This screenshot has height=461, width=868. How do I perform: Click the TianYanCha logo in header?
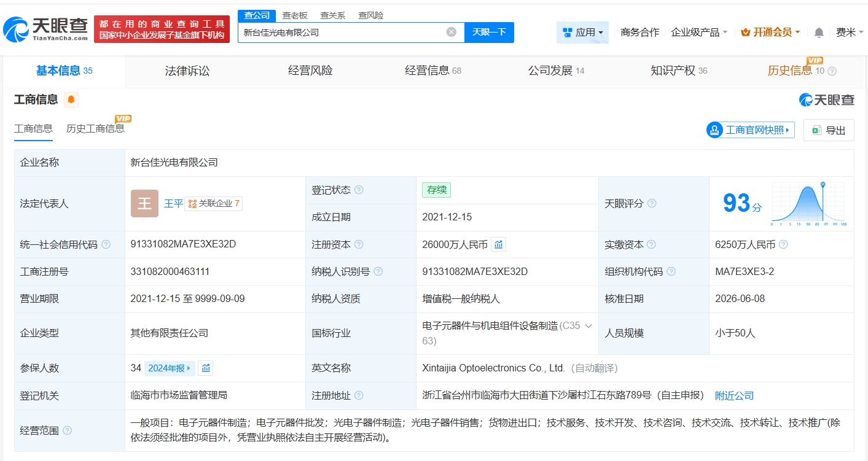tap(45, 29)
